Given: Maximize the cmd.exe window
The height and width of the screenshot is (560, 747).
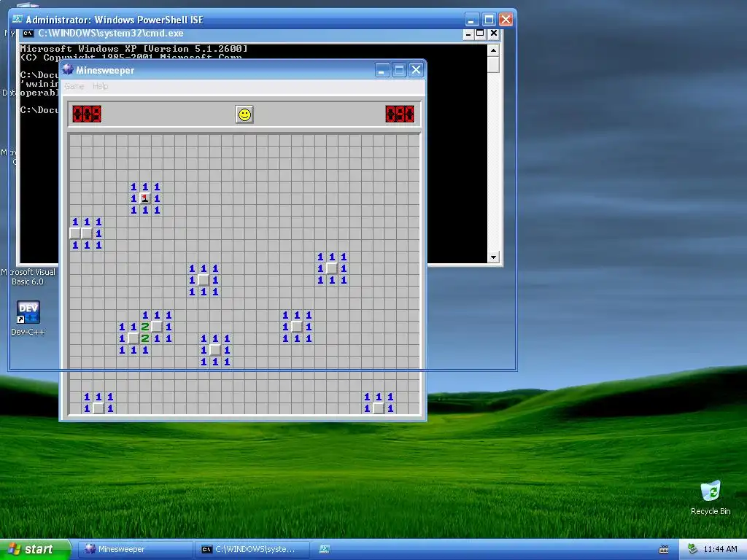Looking at the screenshot, I should click(481, 34).
